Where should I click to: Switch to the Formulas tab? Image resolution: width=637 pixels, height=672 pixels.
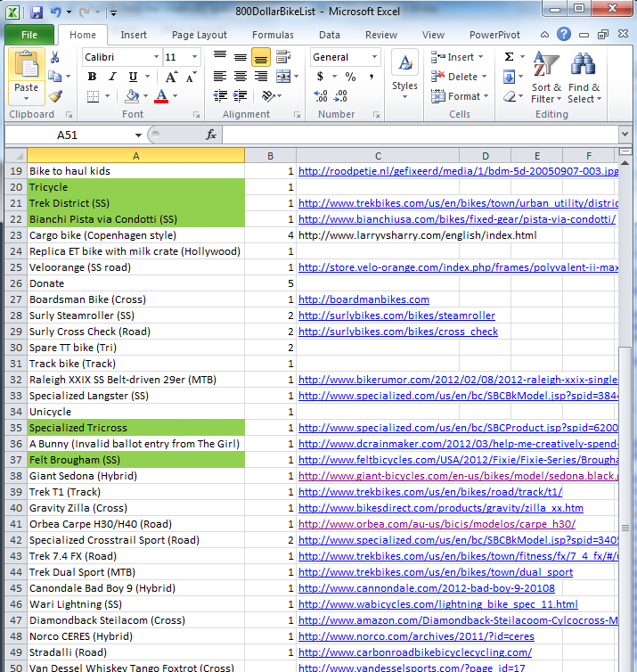273,35
